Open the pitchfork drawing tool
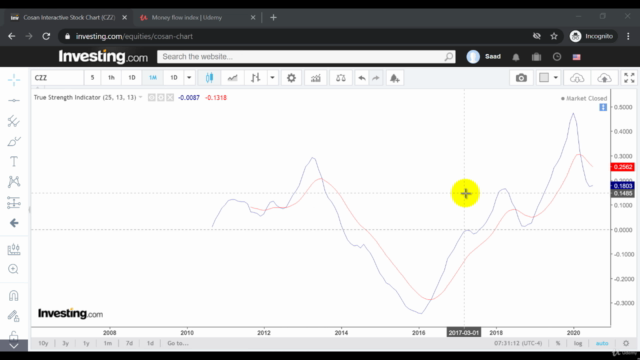 coord(14,121)
